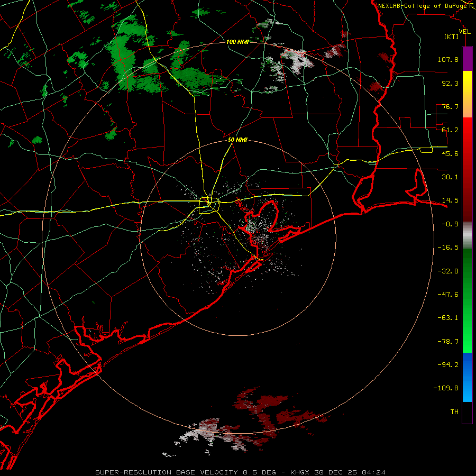Click the 107.8 legend value

click(448, 59)
